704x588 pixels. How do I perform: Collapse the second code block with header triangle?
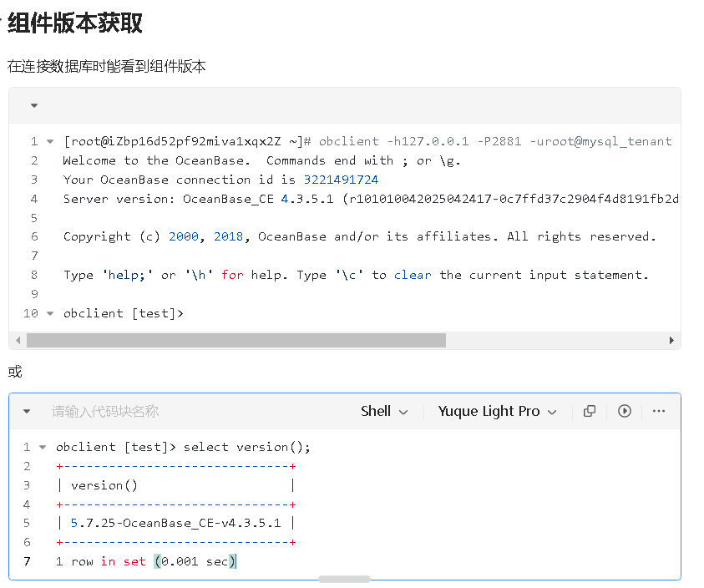[27, 412]
